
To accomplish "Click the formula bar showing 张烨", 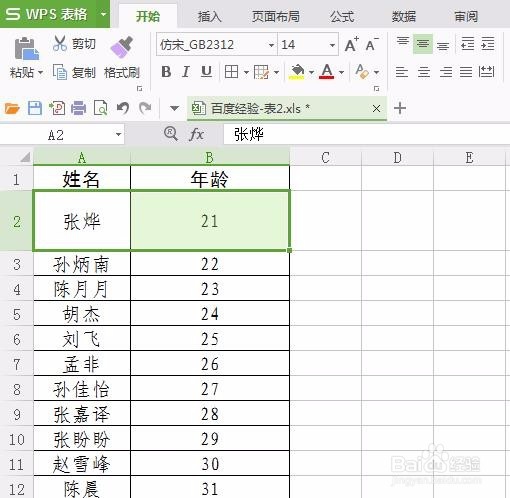I will pyautogui.click(x=366, y=135).
